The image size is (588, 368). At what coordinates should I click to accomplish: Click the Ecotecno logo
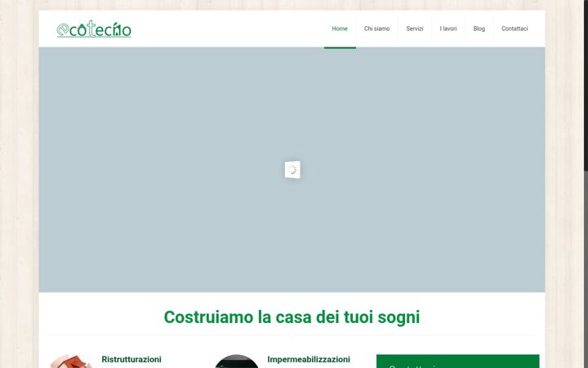point(94,29)
